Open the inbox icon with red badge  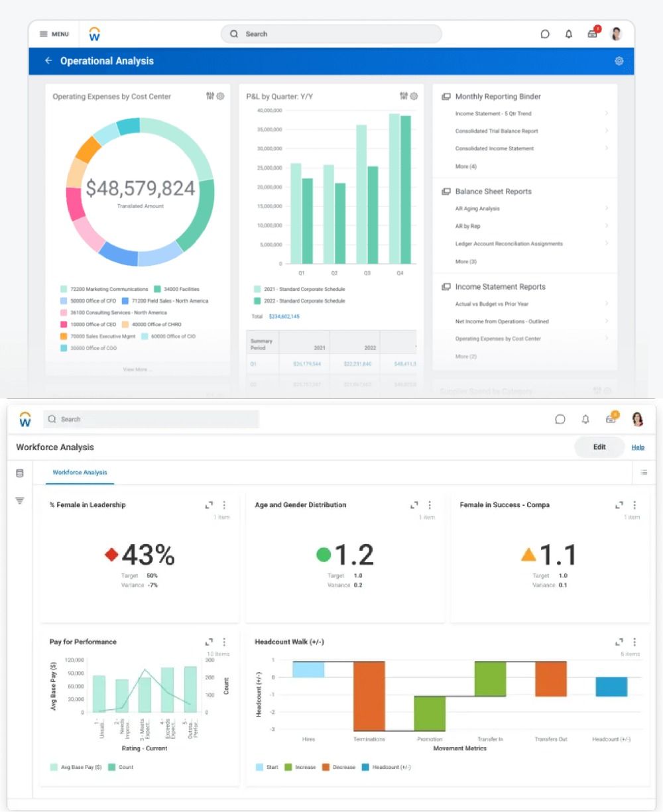coord(593,34)
